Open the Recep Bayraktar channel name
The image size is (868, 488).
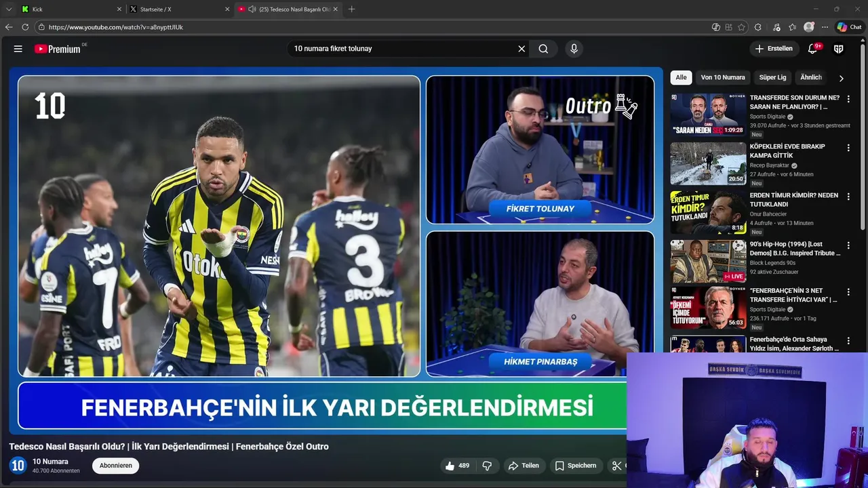pos(769,165)
